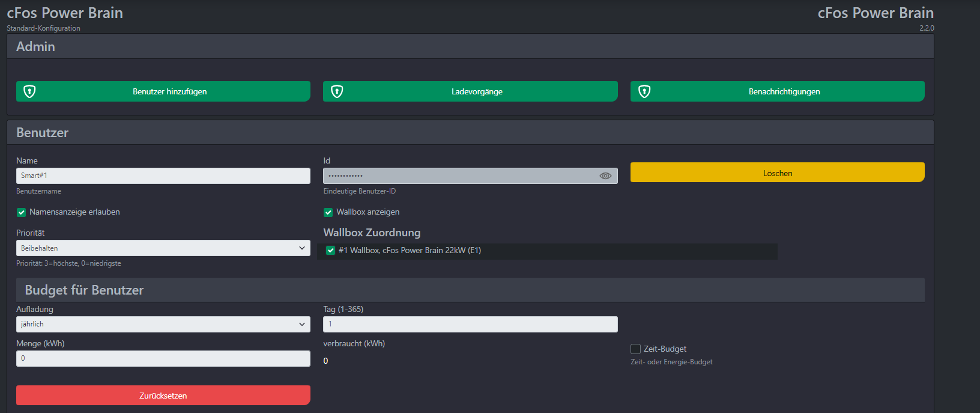Open Aufladung dropdown showing jährlich
Viewport: 980px width, 413px height.
163,324
